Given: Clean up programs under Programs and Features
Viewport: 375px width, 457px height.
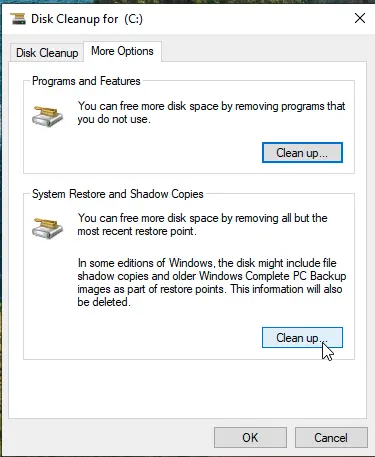Looking at the screenshot, I should 302,153.
